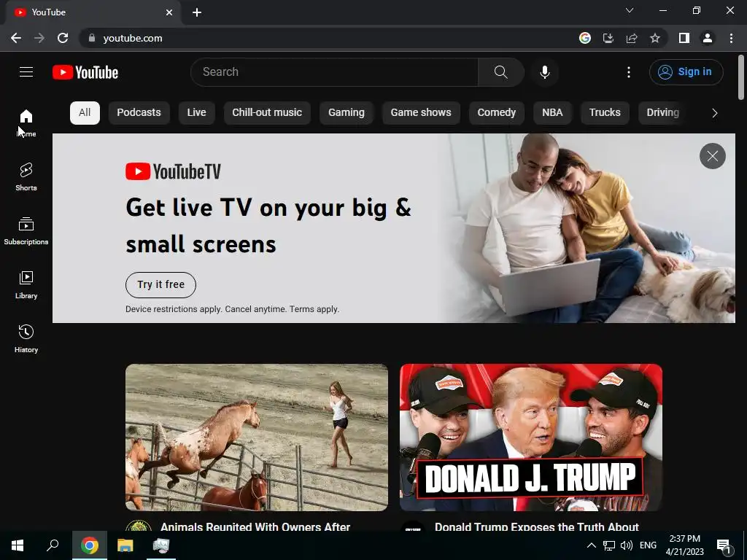Open the Donald J. Trump video thumbnail
Viewport: 747px width, 560px height.
coord(531,437)
